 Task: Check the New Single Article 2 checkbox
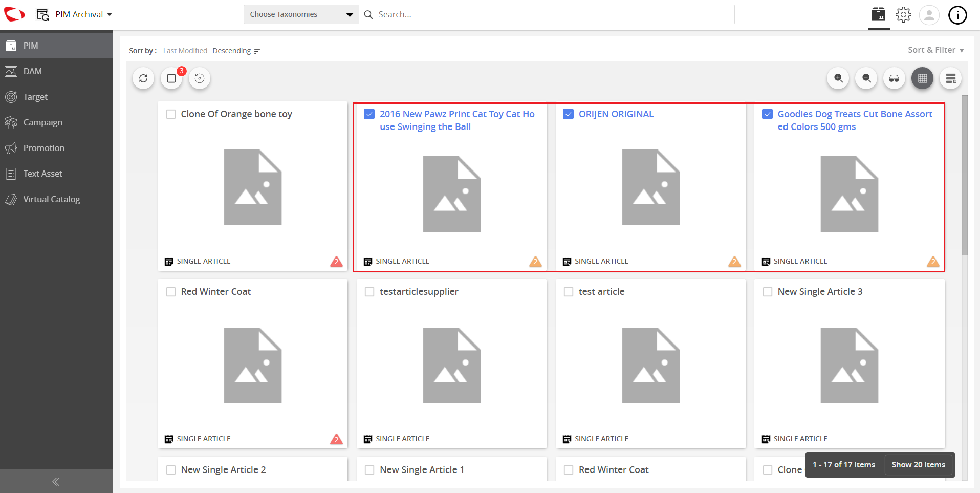(x=171, y=470)
